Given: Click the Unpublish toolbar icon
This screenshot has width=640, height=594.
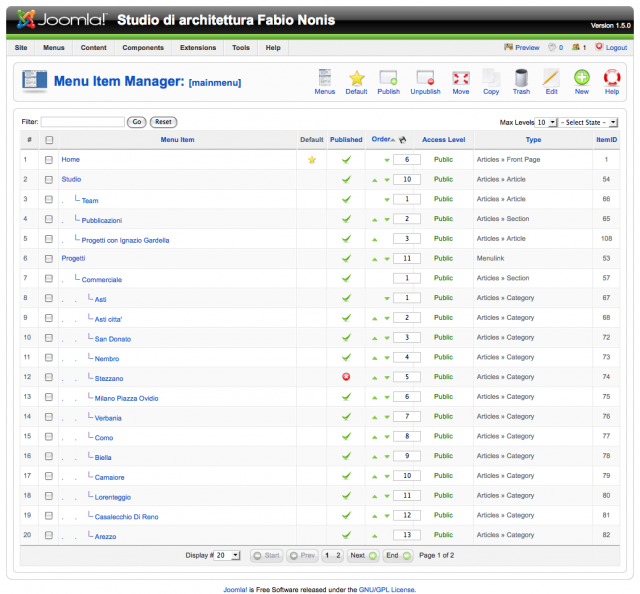Looking at the screenshot, I should coord(425,78).
